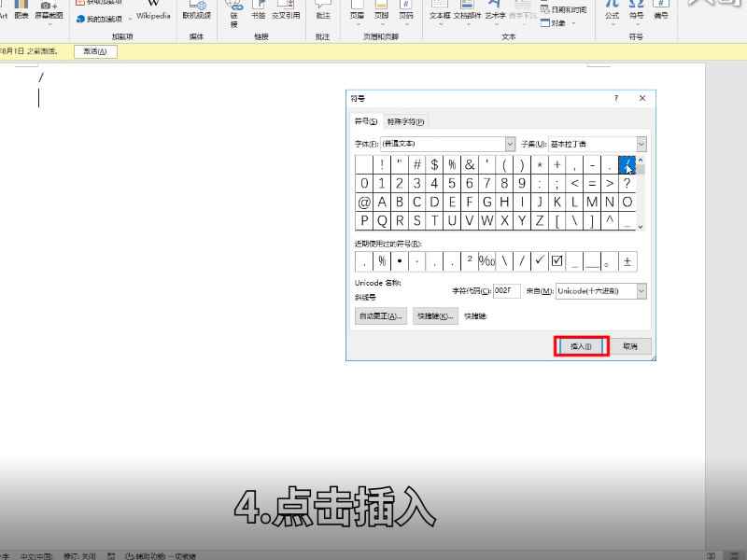Open WordArt via the 艺术字 icon
This screenshot has width=747, height=560.
[x=495, y=12]
